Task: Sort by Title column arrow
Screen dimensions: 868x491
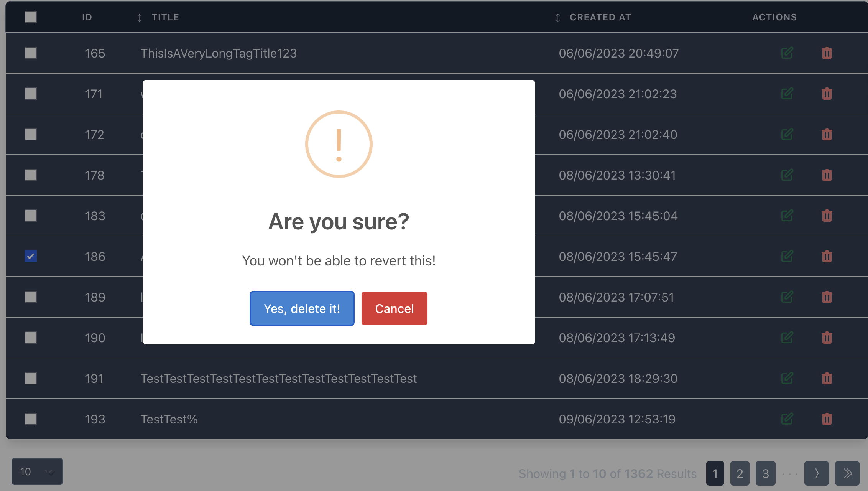Action: point(140,18)
